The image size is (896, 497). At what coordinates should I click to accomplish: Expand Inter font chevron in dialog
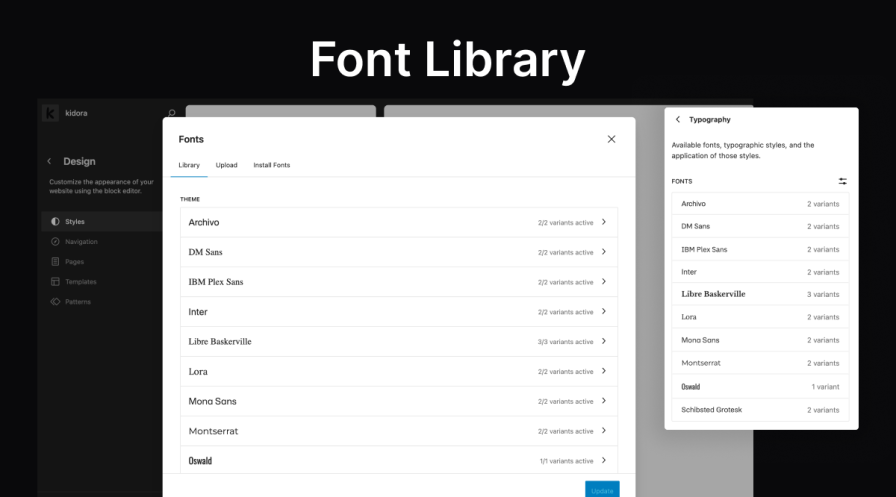(604, 311)
